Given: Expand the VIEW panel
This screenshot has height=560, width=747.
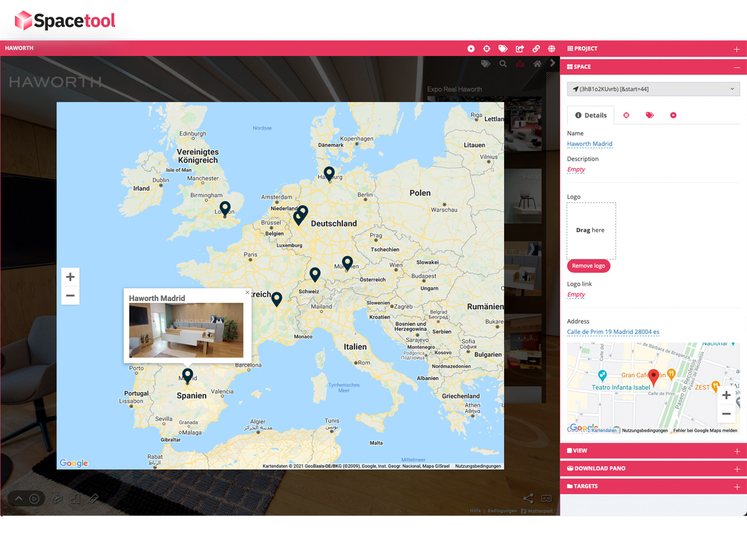Looking at the screenshot, I should [654, 450].
